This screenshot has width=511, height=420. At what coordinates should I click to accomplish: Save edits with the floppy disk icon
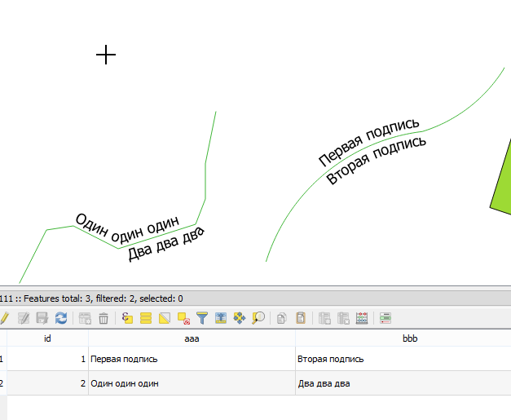click(x=42, y=317)
